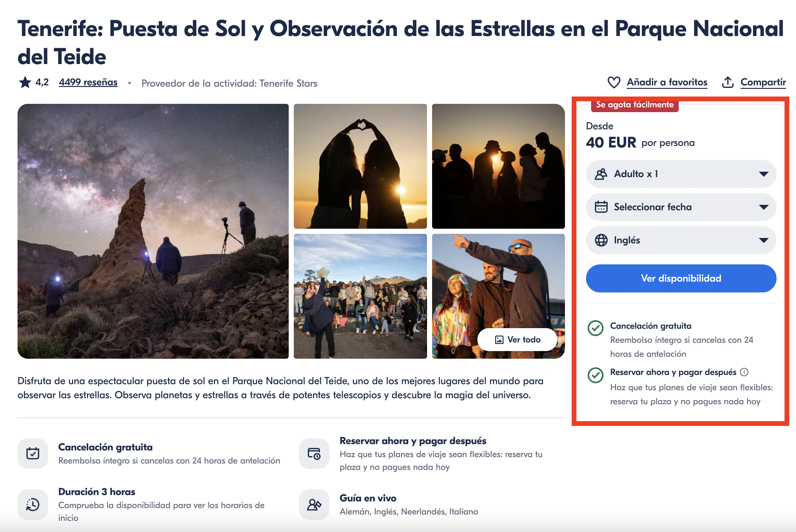The image size is (796, 532).
Task: Open the Inglés language dropdown
Action: pyautogui.click(x=681, y=240)
